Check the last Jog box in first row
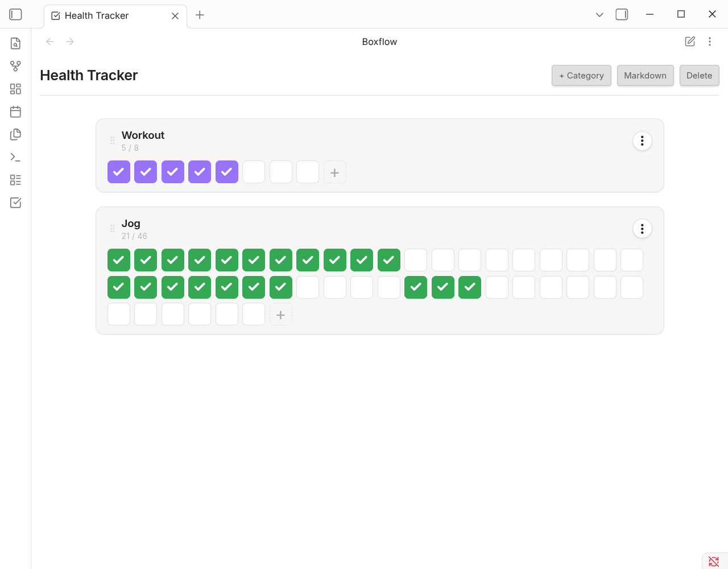Screen dimensions: 728x569 point(632,260)
